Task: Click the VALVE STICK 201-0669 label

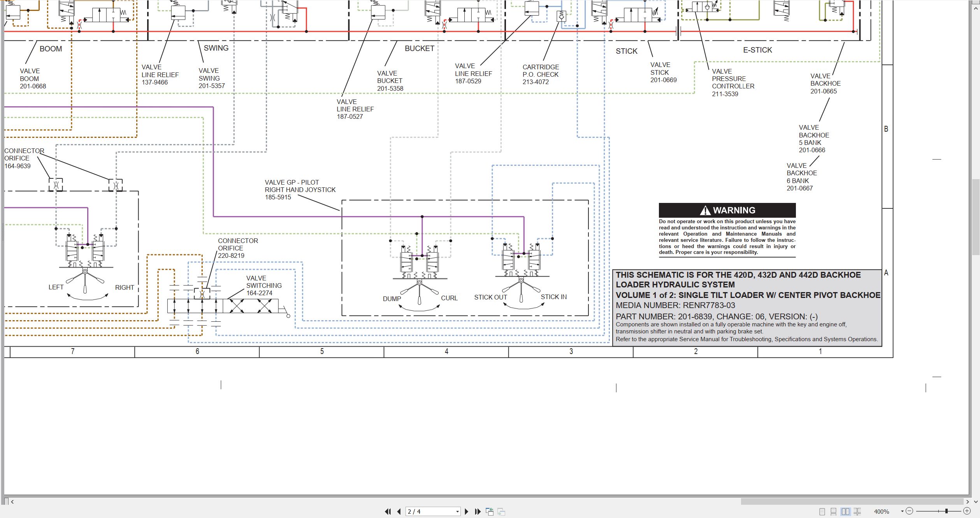Action: [663, 72]
